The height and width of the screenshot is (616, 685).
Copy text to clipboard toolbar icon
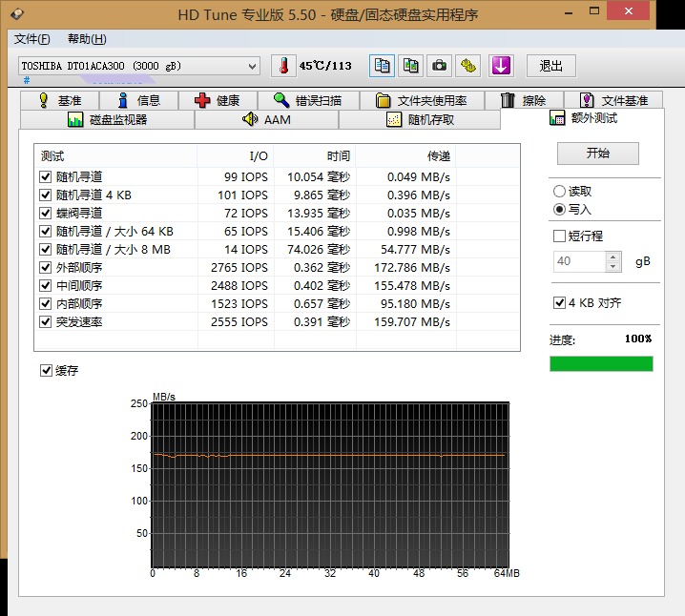click(x=382, y=66)
